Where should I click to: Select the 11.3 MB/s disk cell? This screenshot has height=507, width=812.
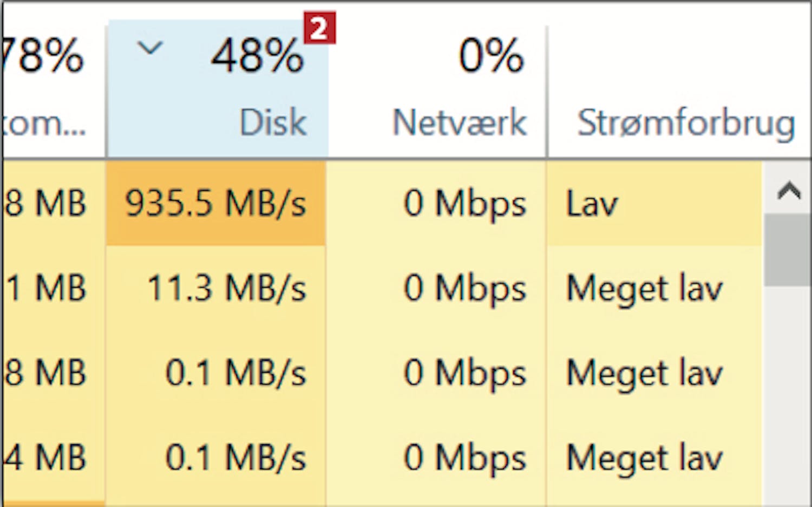pos(226,288)
